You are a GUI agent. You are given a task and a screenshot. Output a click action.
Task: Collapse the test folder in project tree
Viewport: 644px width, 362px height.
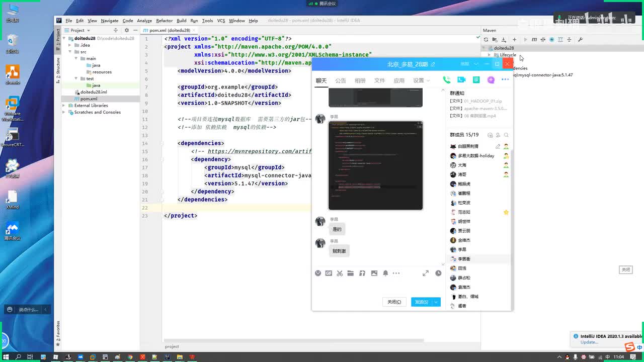76,78
